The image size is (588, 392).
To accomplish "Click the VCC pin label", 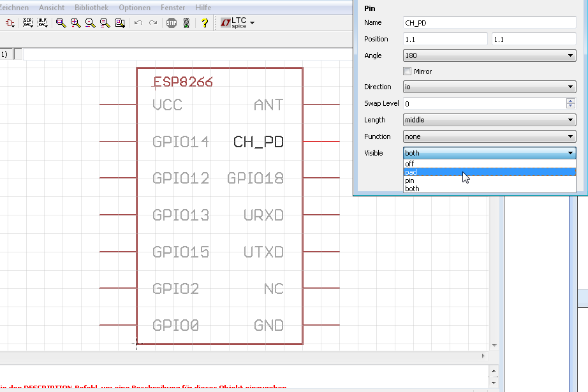I will pos(167,105).
